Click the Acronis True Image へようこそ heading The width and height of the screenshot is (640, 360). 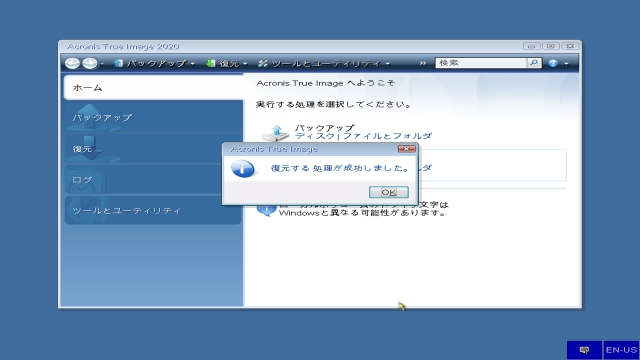click(326, 83)
